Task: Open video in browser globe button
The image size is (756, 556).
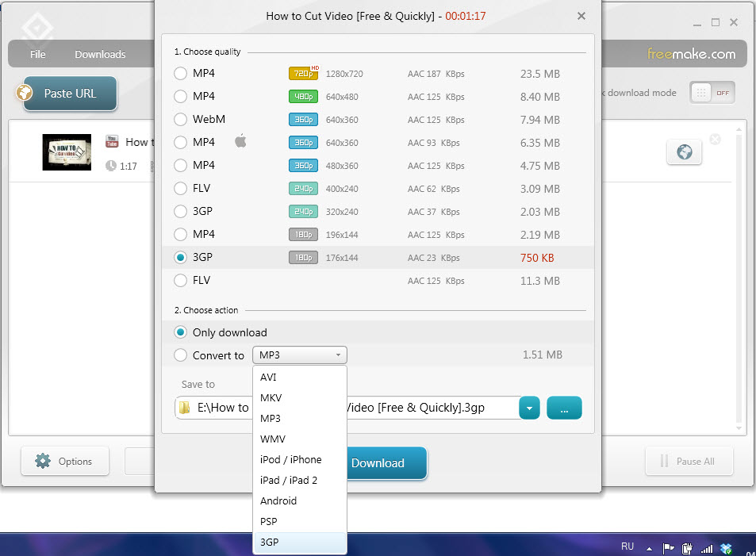Action: click(x=684, y=152)
